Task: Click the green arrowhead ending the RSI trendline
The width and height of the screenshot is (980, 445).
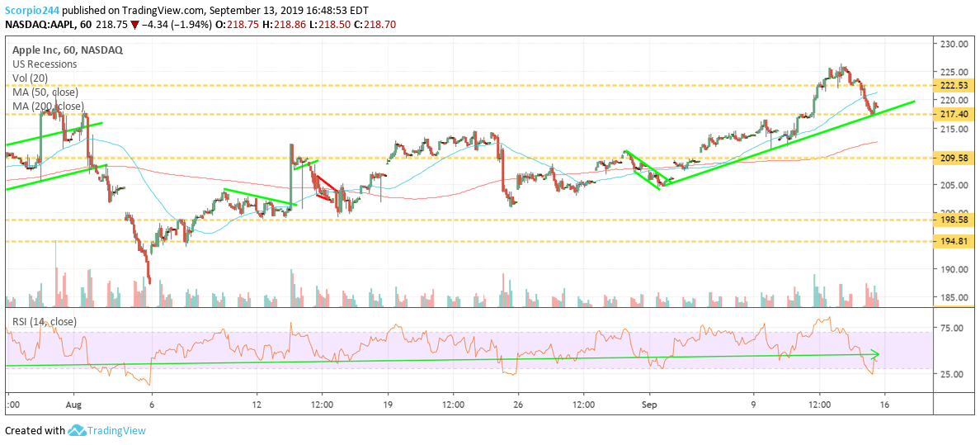Action: (x=876, y=353)
